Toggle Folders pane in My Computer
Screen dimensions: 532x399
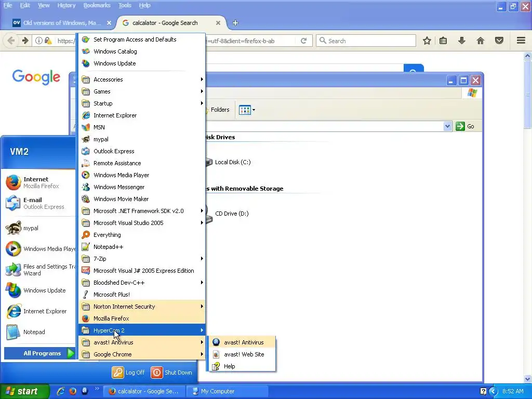217,110
